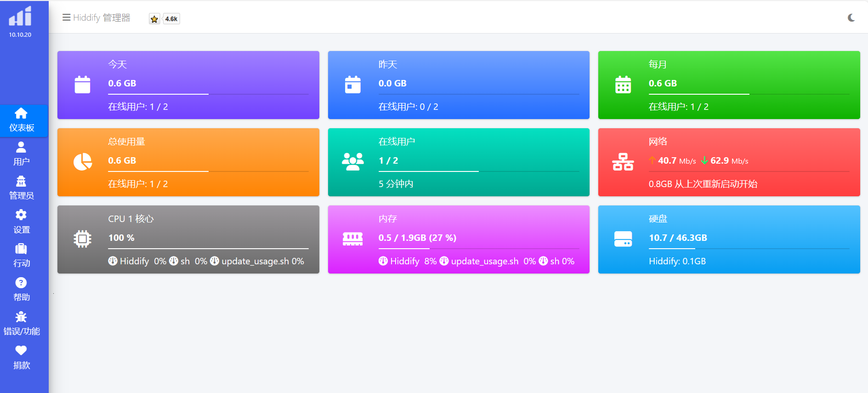Click 0.8GB 从上次重新启动开始 text

pos(703,184)
